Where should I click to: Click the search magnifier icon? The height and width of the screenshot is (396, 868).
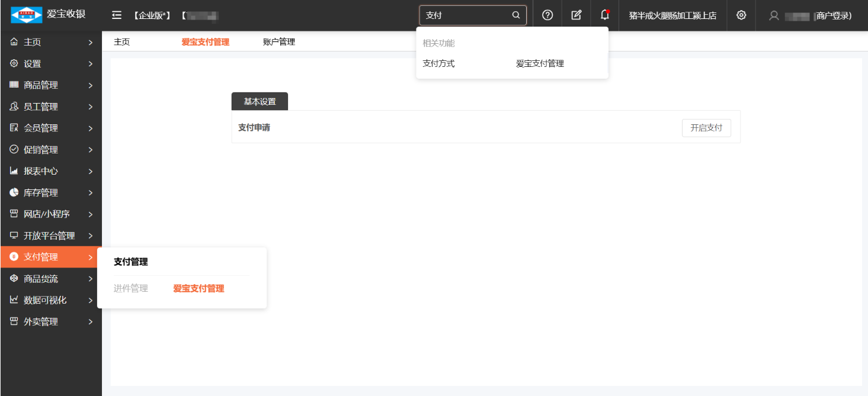coord(516,15)
